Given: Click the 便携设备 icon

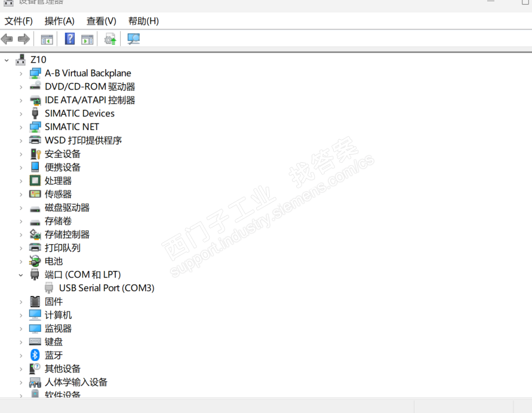Looking at the screenshot, I should 35,167.
